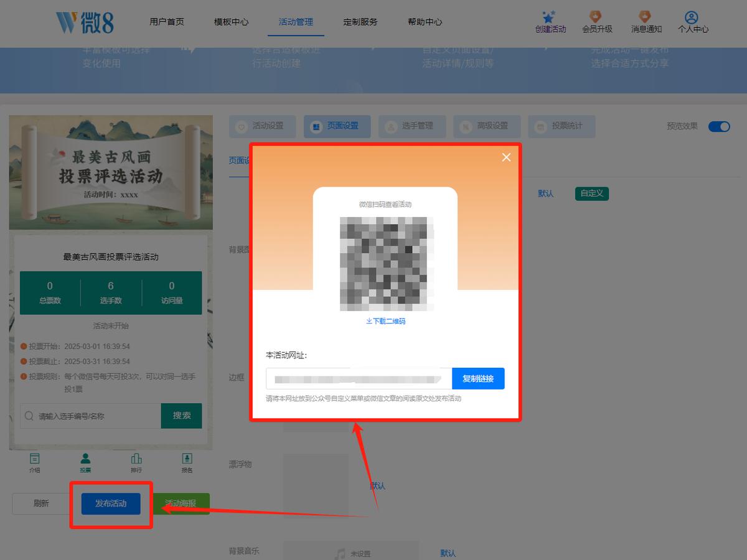Screen dimensions: 747x560
Task: Close the QR code popup
Action: [x=506, y=157]
